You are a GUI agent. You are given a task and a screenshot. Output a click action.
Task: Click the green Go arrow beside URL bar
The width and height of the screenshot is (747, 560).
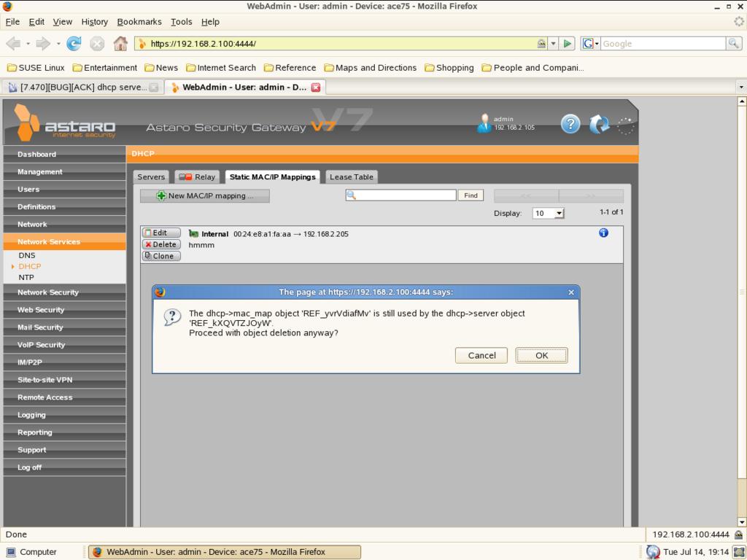567,44
